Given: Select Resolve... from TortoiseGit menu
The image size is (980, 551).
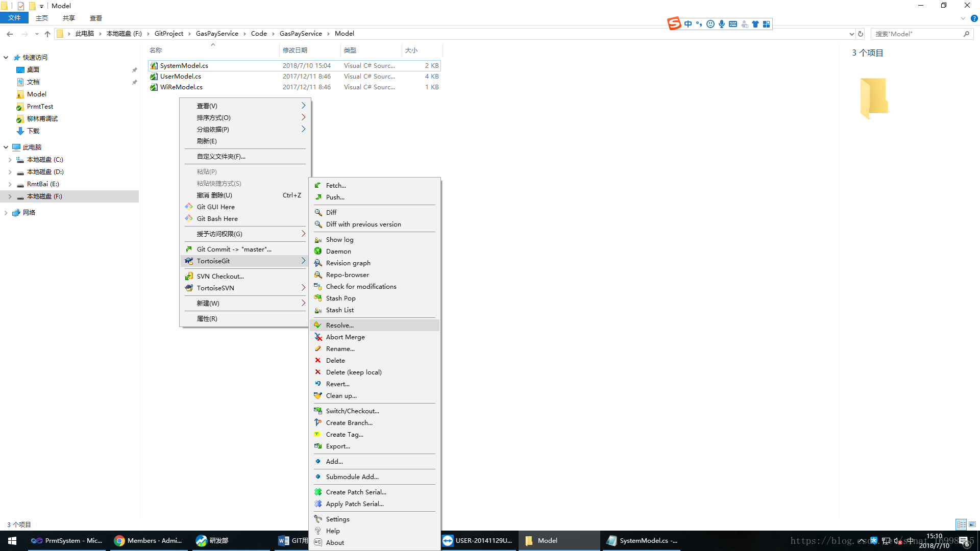Looking at the screenshot, I should tap(339, 325).
